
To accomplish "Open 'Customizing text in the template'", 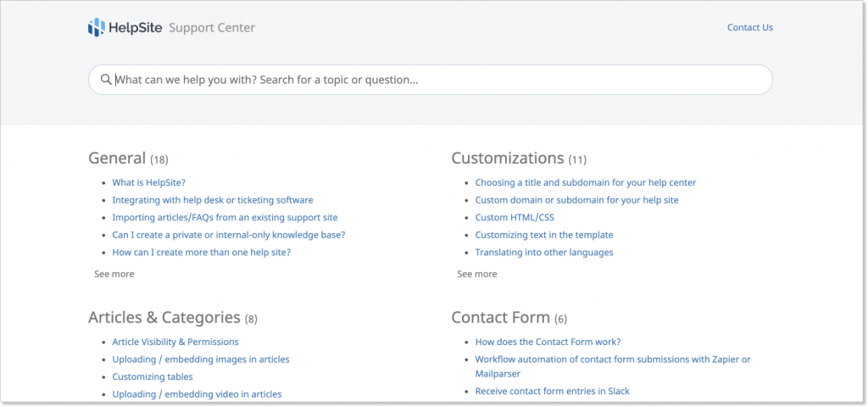I will (544, 235).
